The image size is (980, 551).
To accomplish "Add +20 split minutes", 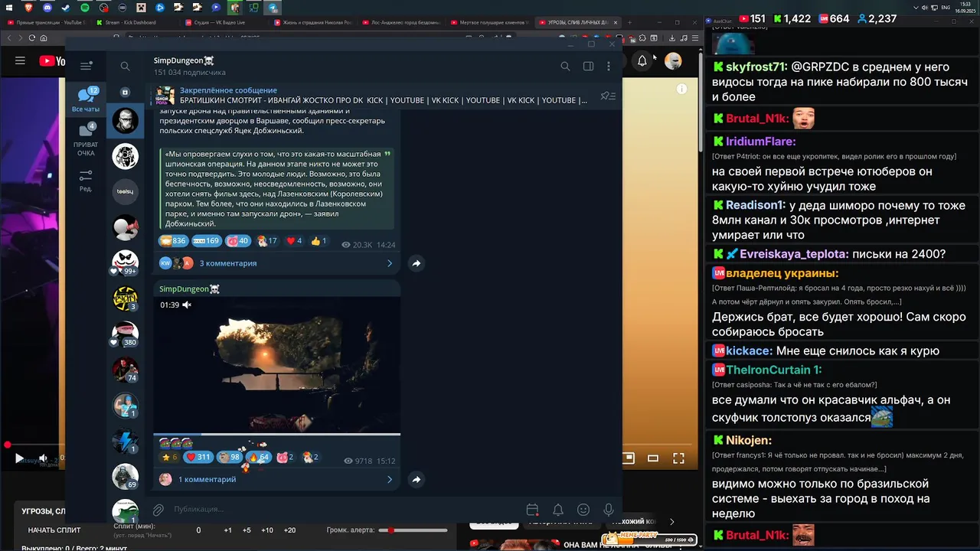I will (x=289, y=530).
